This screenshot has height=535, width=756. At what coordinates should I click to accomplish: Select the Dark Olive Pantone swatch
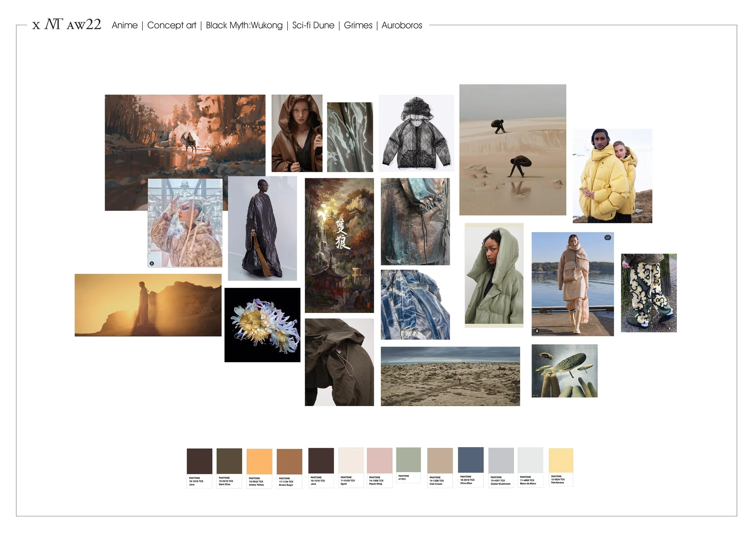229,468
